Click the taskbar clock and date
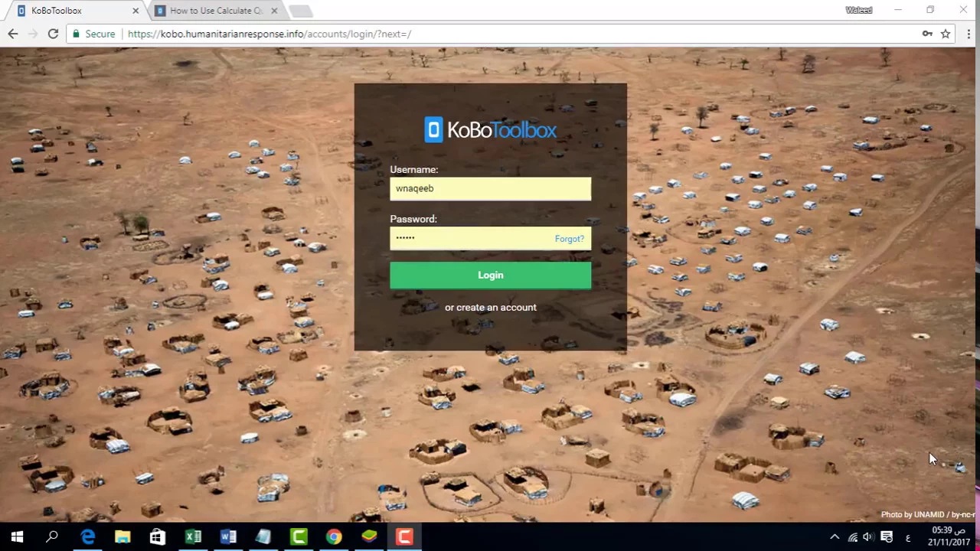The height and width of the screenshot is (551, 980). [x=949, y=536]
